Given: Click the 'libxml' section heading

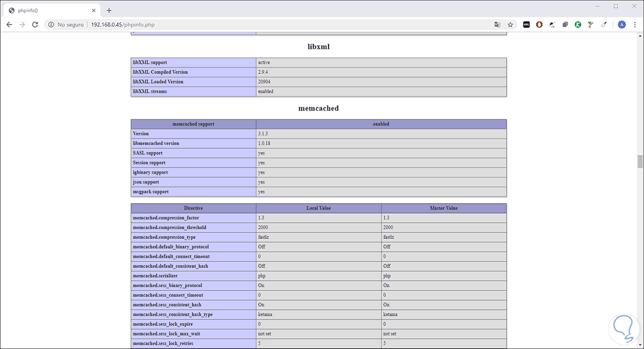Looking at the screenshot, I should pyautogui.click(x=319, y=47).
